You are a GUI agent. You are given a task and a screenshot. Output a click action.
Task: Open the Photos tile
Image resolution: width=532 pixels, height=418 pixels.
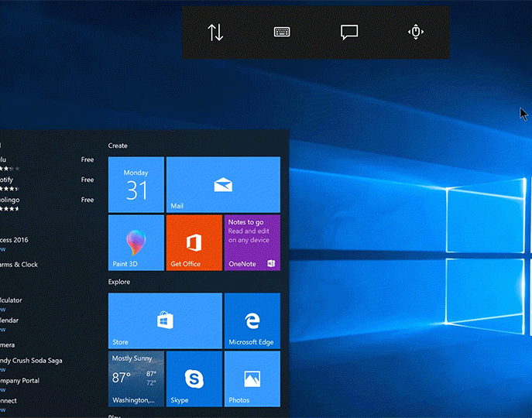tap(252, 379)
